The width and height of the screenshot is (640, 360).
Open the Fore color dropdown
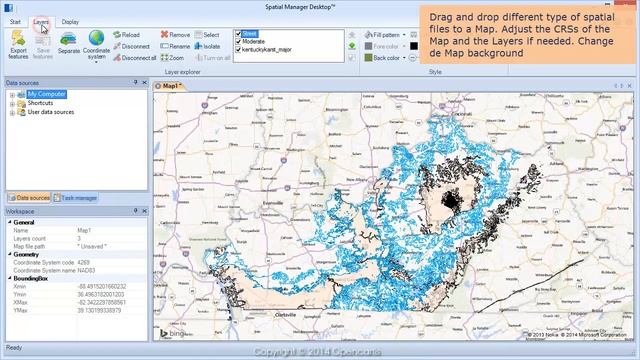(x=404, y=47)
